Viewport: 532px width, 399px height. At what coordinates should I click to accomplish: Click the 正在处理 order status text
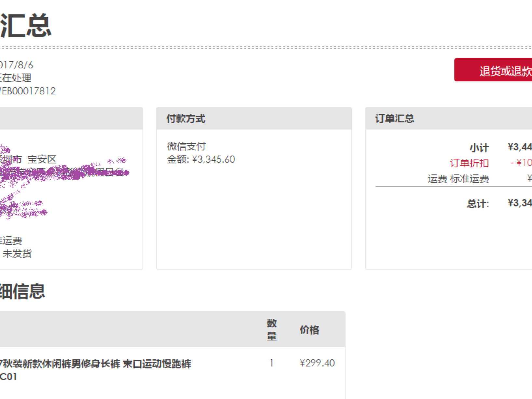[x=16, y=78]
